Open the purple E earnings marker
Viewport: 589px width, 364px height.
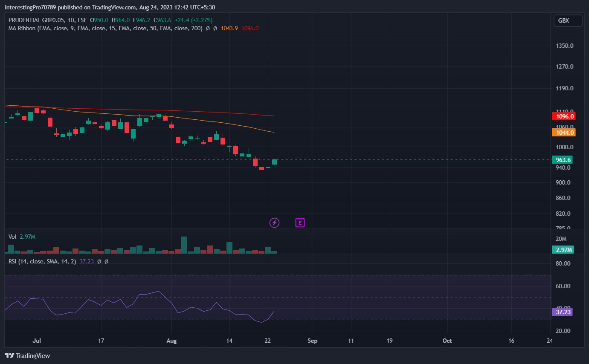[x=300, y=222]
